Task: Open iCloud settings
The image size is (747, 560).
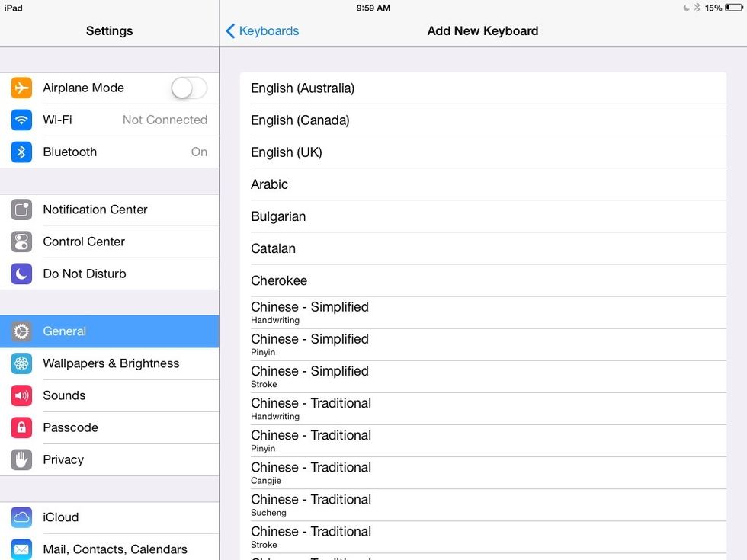Action: tap(110, 517)
